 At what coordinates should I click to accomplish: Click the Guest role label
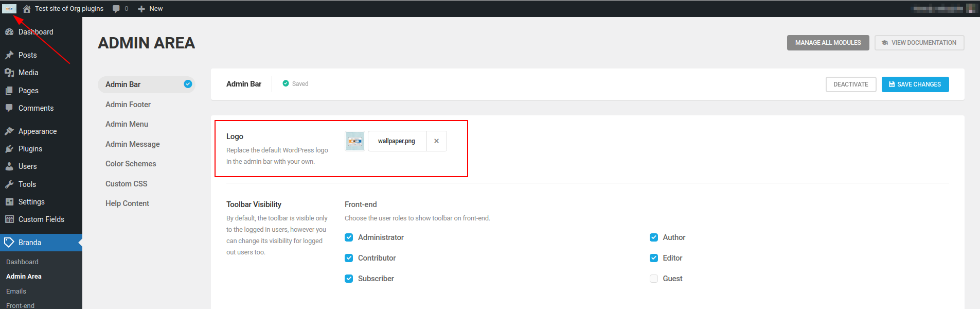pyautogui.click(x=672, y=279)
